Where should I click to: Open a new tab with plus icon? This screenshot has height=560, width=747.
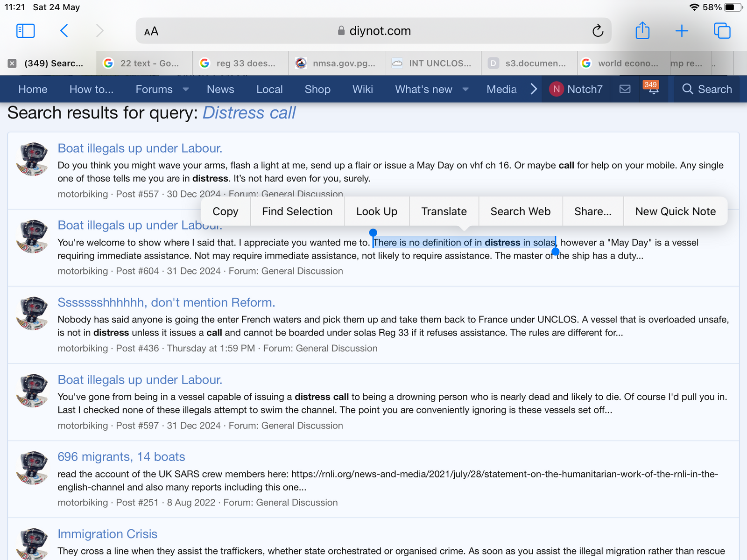(682, 31)
